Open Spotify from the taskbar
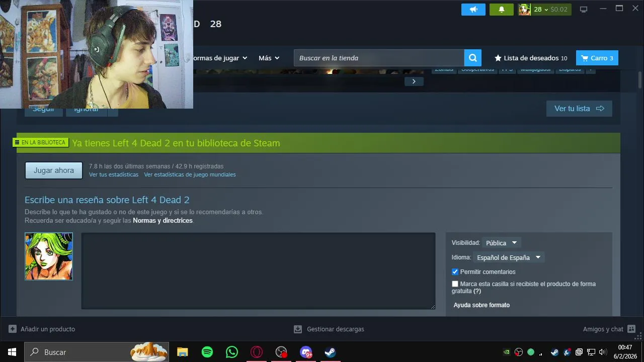The height and width of the screenshot is (362, 644). 207,352
